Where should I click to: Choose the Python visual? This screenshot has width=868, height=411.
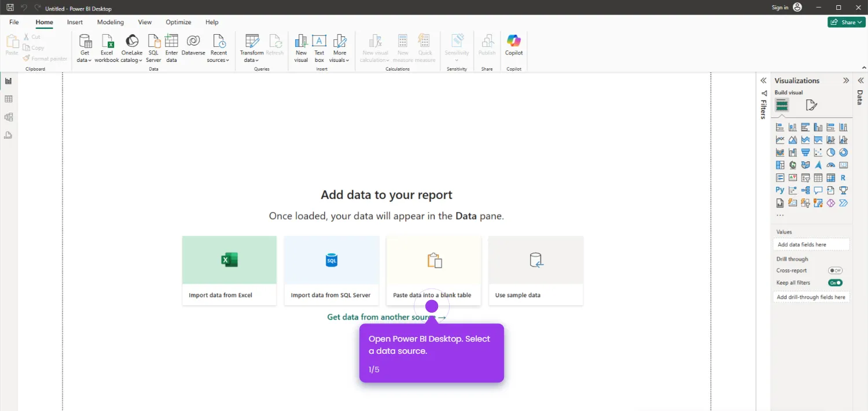click(780, 190)
